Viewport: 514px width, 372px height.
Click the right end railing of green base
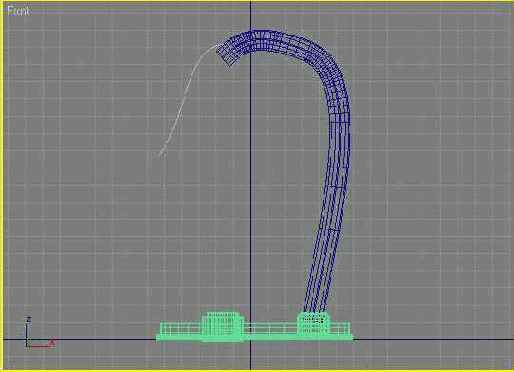(340, 328)
